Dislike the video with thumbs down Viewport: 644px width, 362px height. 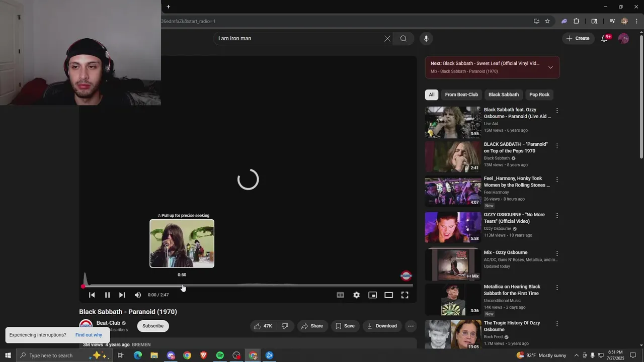click(285, 326)
